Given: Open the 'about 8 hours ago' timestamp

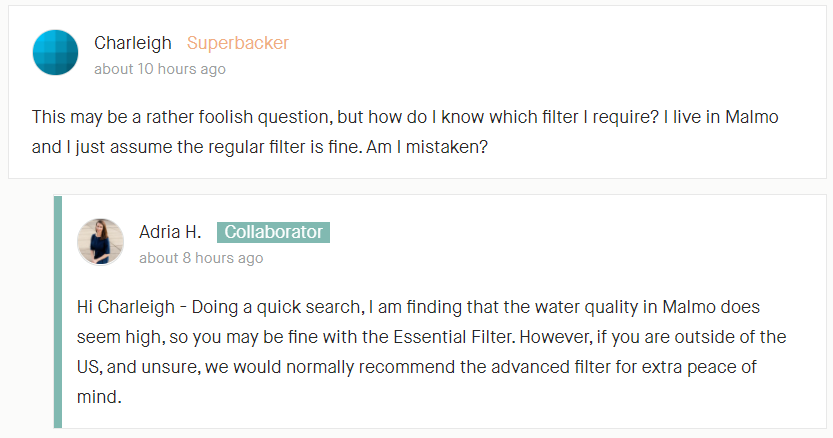Looking at the screenshot, I should (x=201, y=258).
